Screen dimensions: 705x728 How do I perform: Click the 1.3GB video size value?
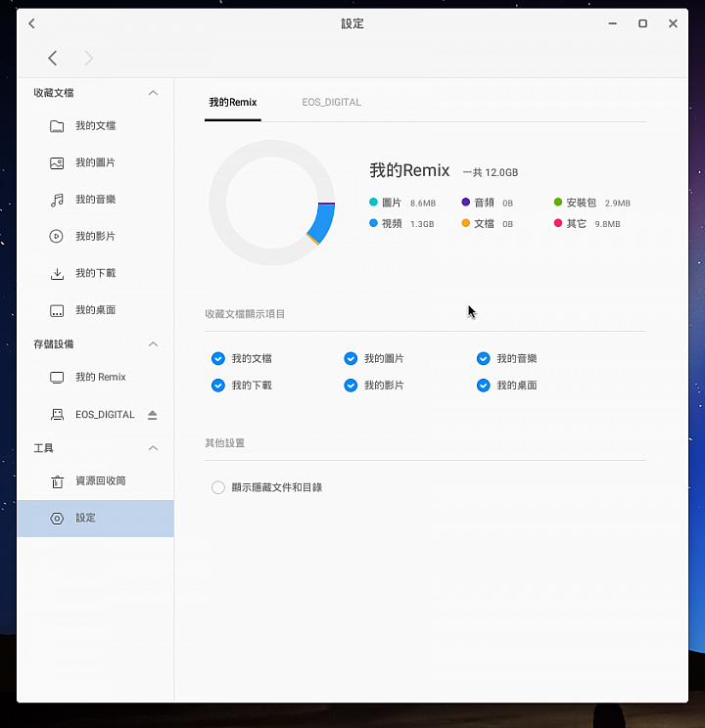(x=422, y=224)
